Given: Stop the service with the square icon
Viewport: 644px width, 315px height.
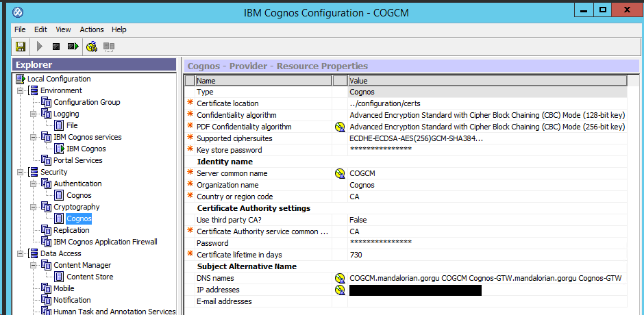Looking at the screenshot, I should point(56,47).
